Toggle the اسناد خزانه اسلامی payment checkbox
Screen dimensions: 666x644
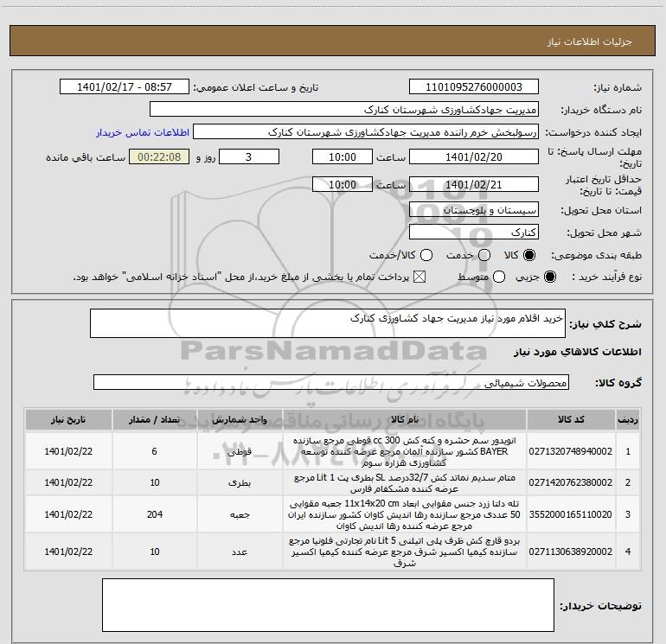point(419,277)
